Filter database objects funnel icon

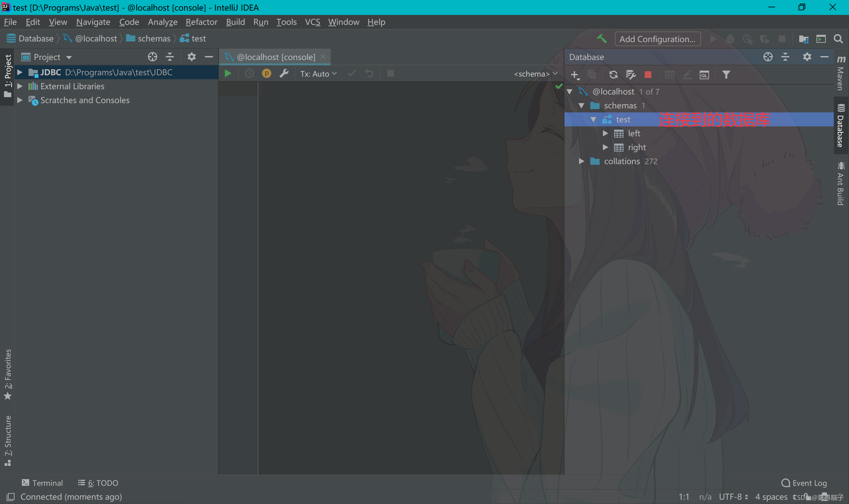726,75
